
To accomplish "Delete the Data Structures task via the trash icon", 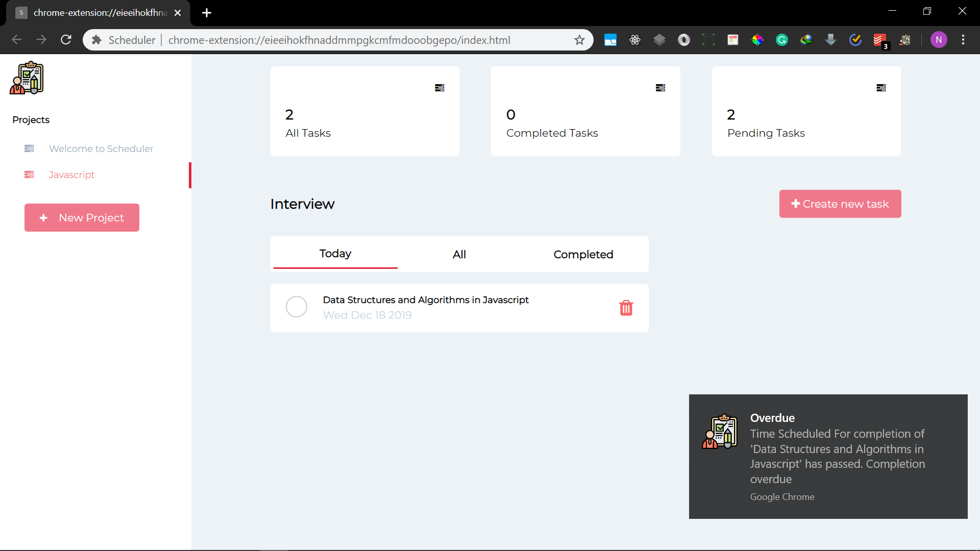I will (x=626, y=308).
